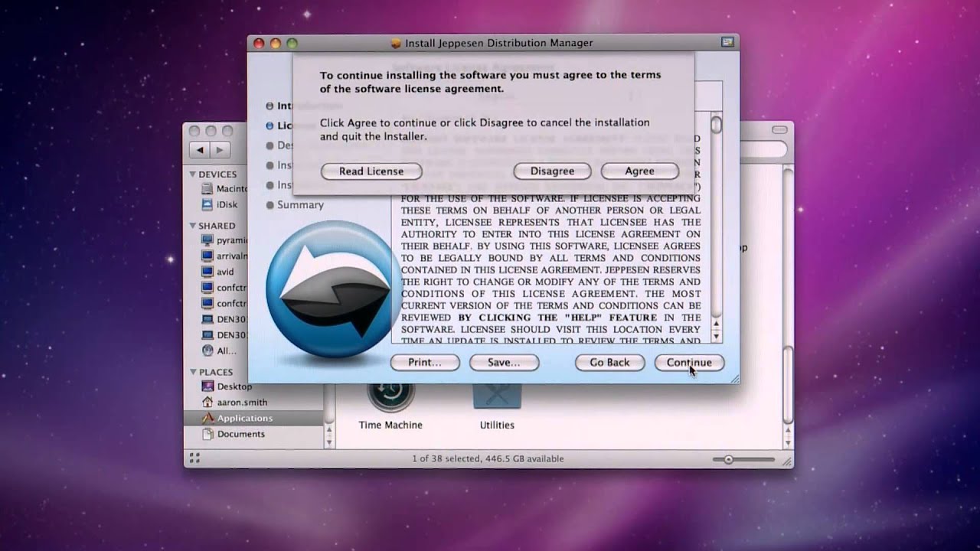This screenshot has width=980, height=551.
Task: Click license text scroll-up arrow
Action: 716,324
